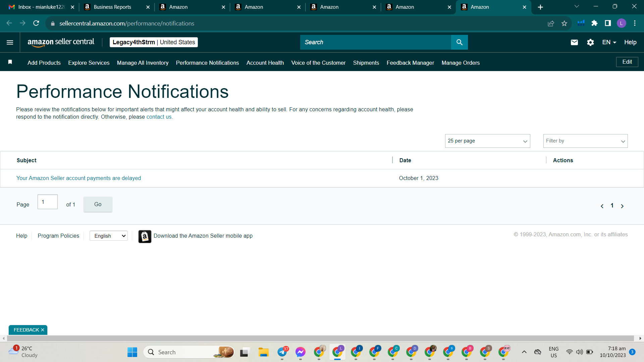
Task: Open Account Health menu item
Action: pyautogui.click(x=265, y=63)
